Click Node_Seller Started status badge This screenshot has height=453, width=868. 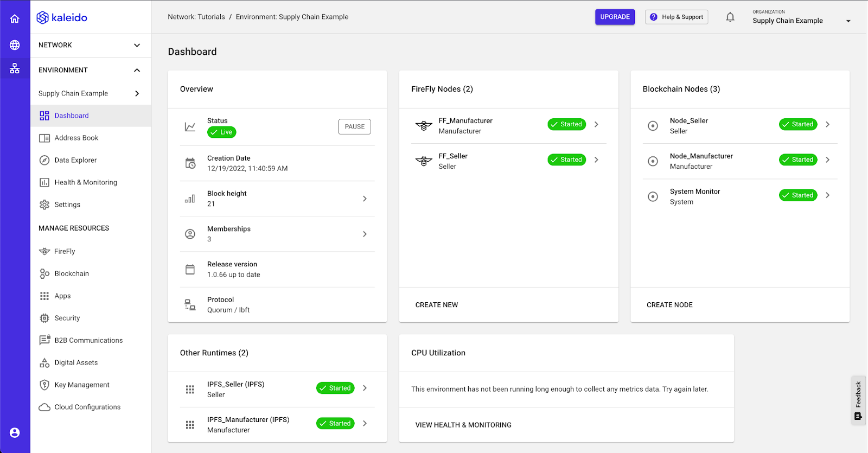click(798, 124)
